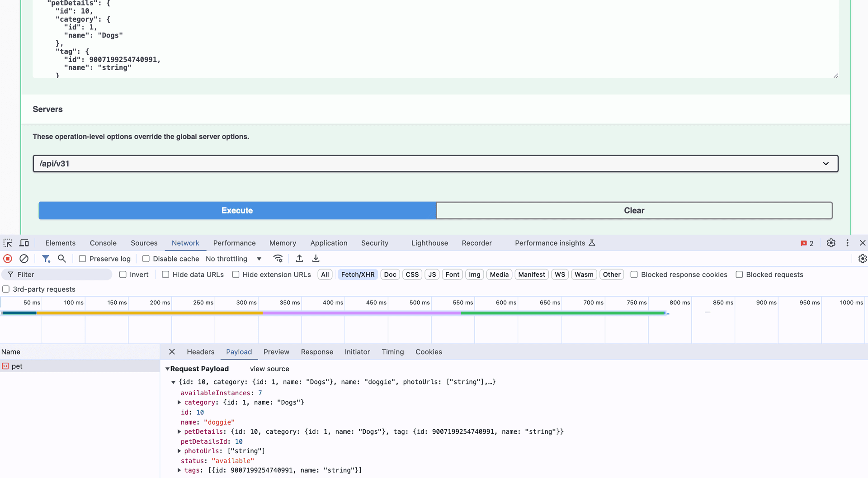Open the No throttling dropdown
868x478 pixels.
(x=233, y=259)
